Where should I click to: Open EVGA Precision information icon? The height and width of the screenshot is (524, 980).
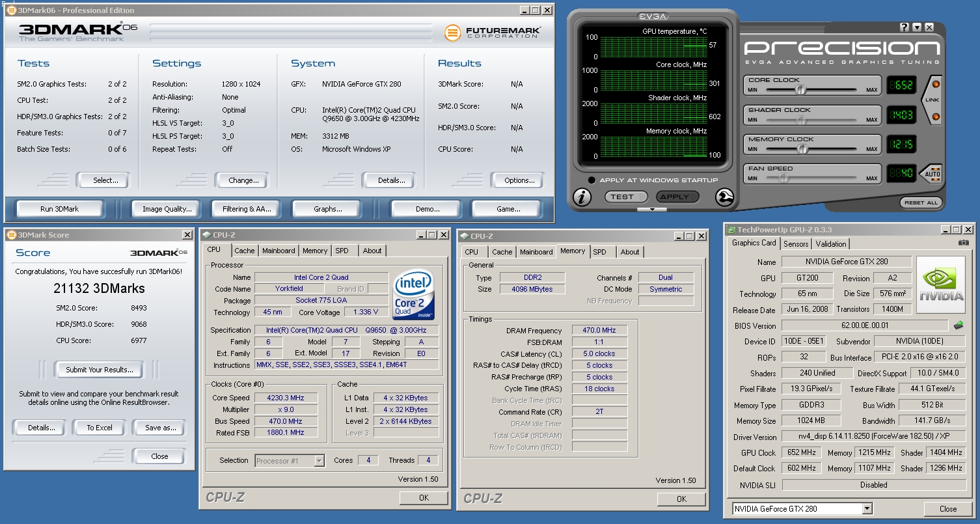[x=582, y=197]
